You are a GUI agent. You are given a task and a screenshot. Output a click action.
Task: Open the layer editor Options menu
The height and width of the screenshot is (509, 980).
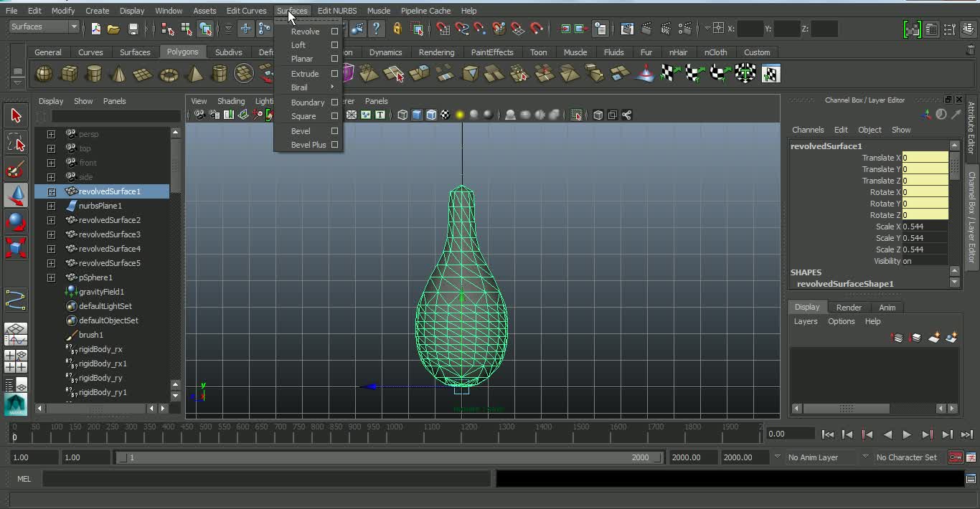click(842, 321)
